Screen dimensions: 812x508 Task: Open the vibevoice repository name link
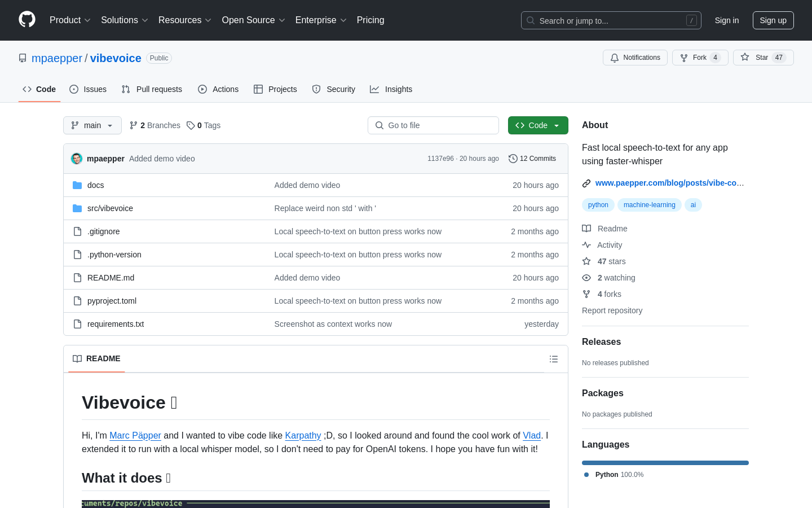pyautogui.click(x=116, y=58)
